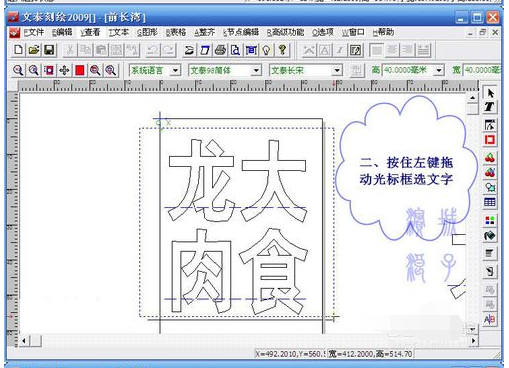
Task: Open the 编辑 menu
Action: (x=62, y=32)
